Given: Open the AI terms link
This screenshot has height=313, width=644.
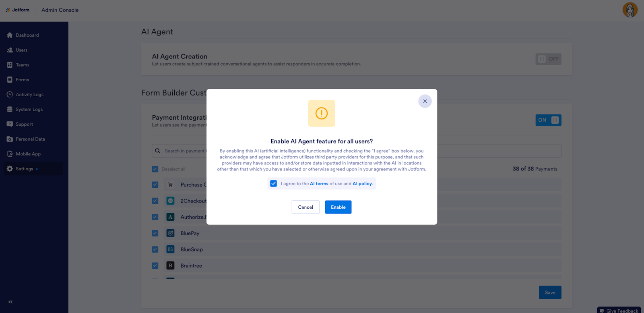Looking at the screenshot, I should (x=319, y=184).
